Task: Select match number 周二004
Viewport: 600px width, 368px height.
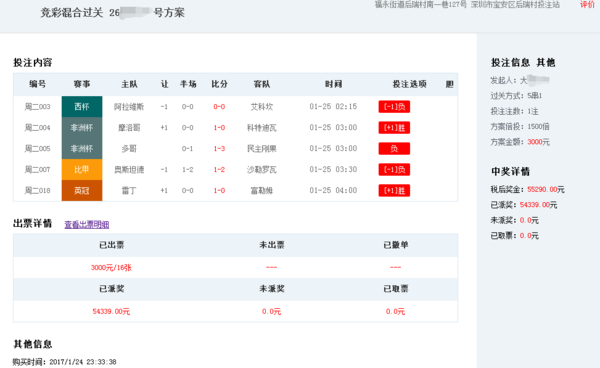Action: 38,128
